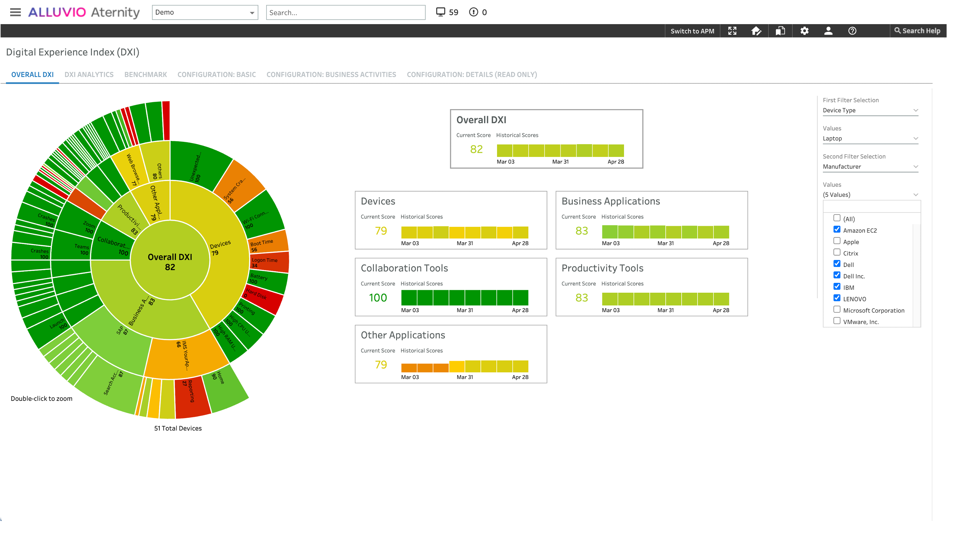Open the settings gear icon
961x560 pixels.
804,31
